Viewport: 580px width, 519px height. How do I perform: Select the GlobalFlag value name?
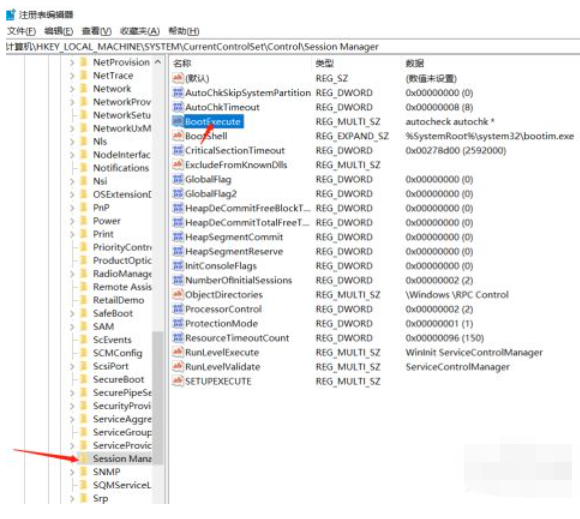pos(208,179)
